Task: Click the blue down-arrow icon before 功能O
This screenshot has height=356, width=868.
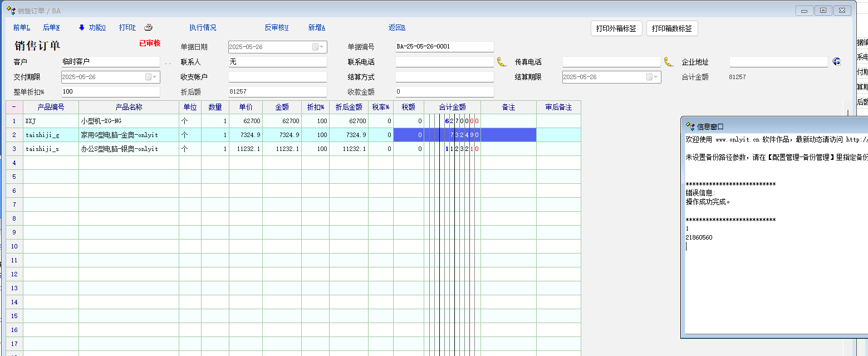Action: (81, 27)
